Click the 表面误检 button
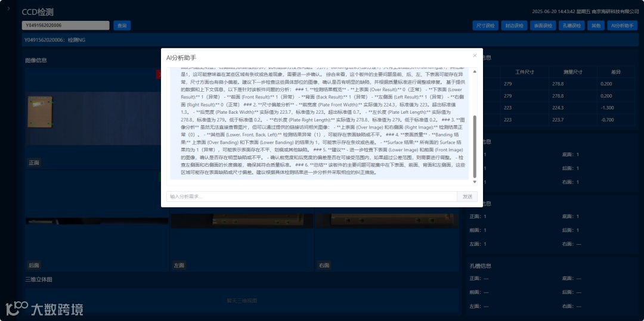Viewport: 644px width, 321px height. 543,26
